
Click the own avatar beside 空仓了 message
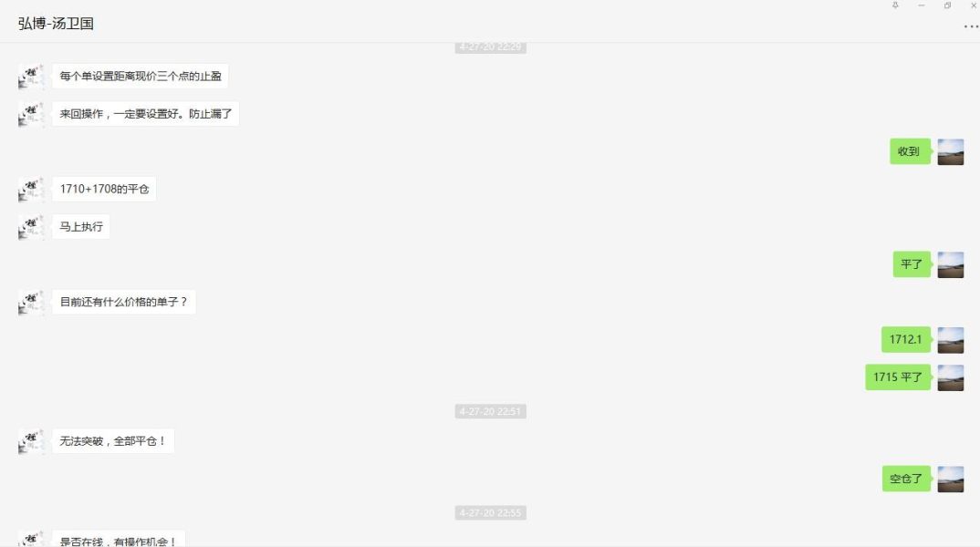click(x=950, y=479)
